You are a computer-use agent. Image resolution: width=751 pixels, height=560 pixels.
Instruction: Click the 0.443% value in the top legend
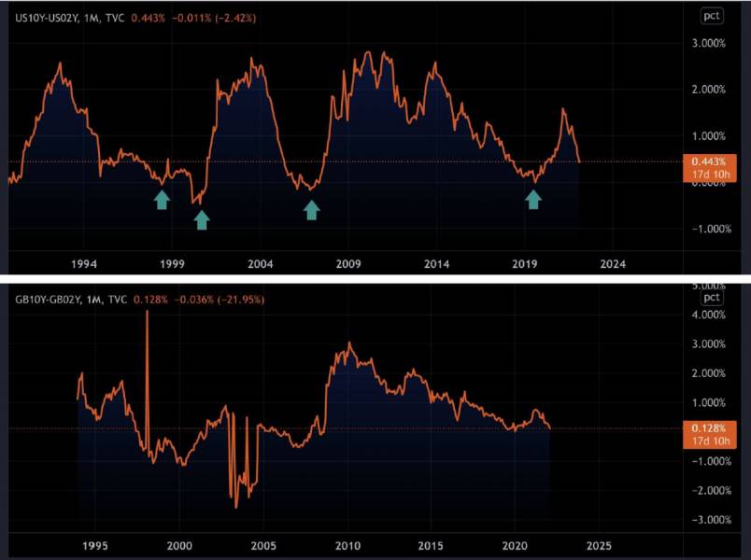coord(148,18)
